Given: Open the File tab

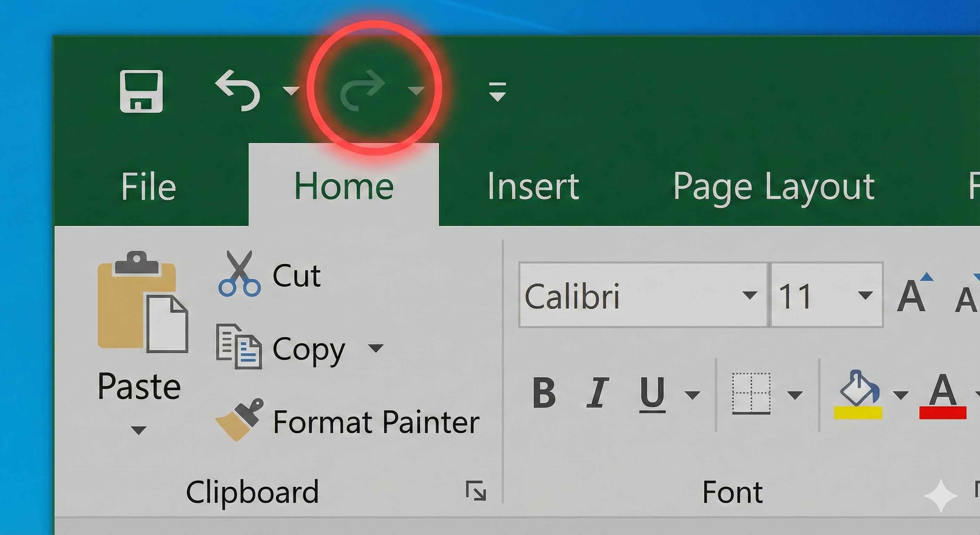Looking at the screenshot, I should click(x=148, y=187).
